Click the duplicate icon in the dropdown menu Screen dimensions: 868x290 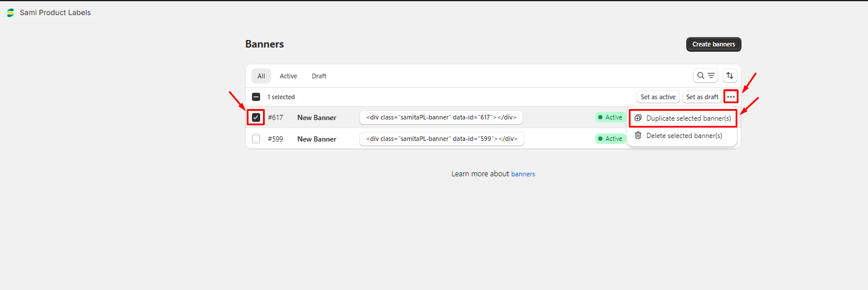point(638,118)
